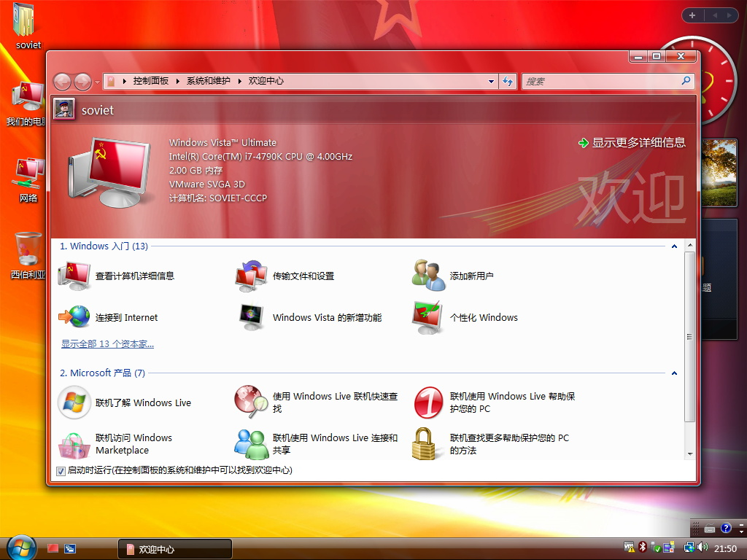The height and width of the screenshot is (560, 747).
Task: Collapse the Windows 入门 section
Action: pos(673,246)
